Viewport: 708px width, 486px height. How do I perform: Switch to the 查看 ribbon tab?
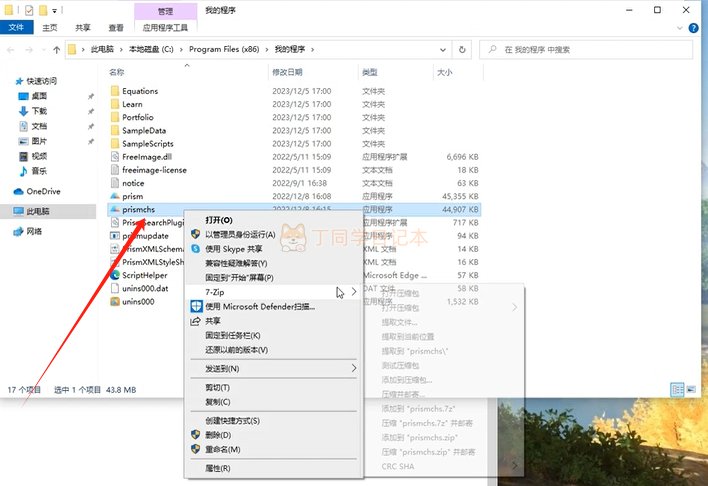click(x=116, y=28)
